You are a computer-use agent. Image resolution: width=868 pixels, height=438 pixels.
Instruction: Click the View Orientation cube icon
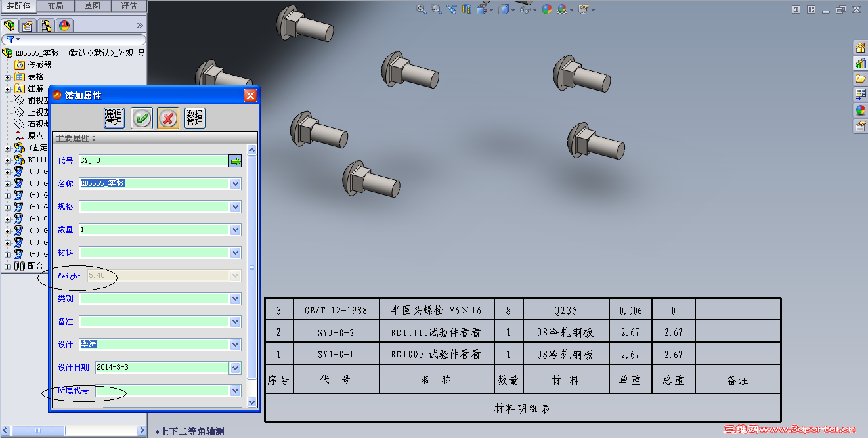click(x=482, y=9)
